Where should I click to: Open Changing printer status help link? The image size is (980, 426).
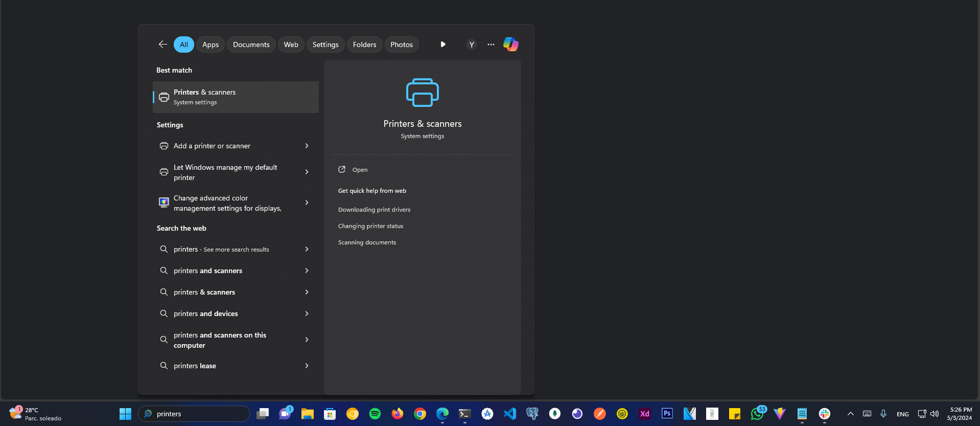pyautogui.click(x=370, y=226)
